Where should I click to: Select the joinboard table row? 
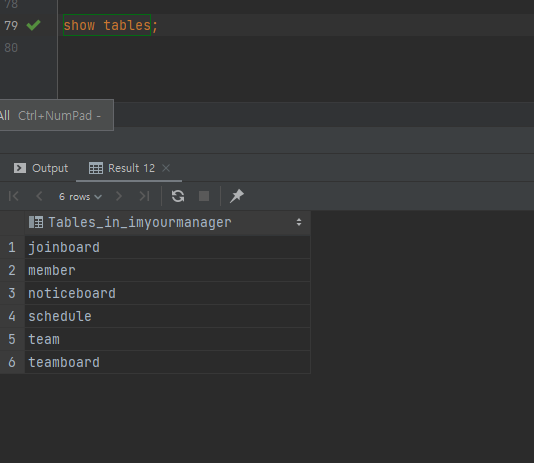pos(167,248)
